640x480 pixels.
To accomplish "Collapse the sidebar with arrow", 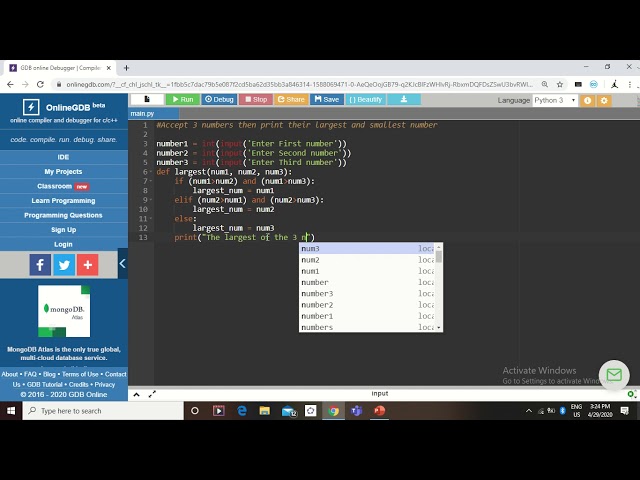I will point(122,264).
